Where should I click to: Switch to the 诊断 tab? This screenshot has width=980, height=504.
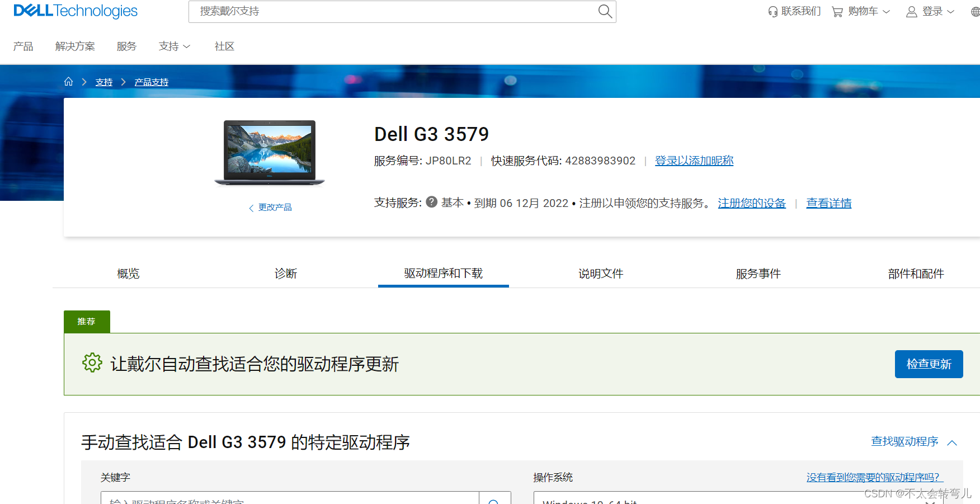click(x=286, y=274)
